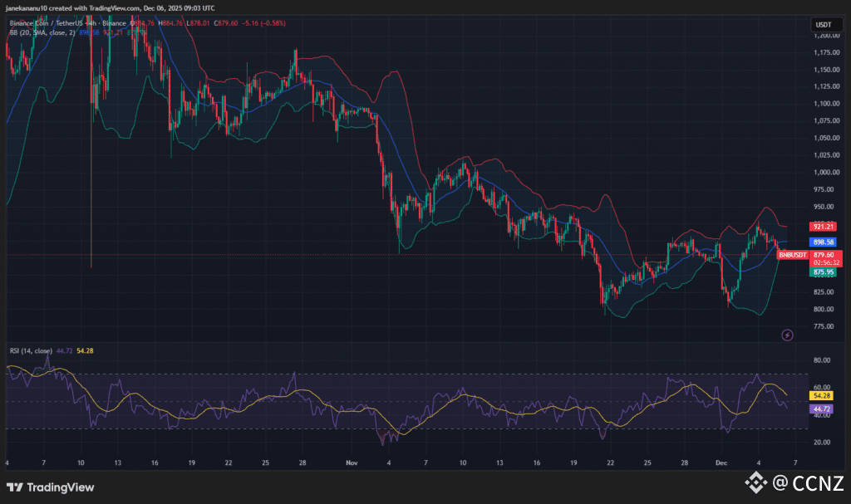Click the green 875.95 lower band label
Viewport: 851px width, 504px height.
(x=823, y=272)
